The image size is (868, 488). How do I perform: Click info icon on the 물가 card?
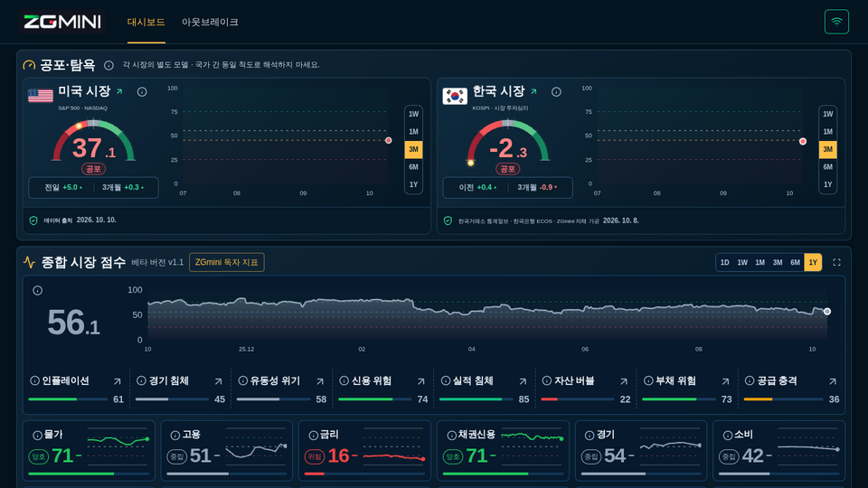pyautogui.click(x=37, y=435)
